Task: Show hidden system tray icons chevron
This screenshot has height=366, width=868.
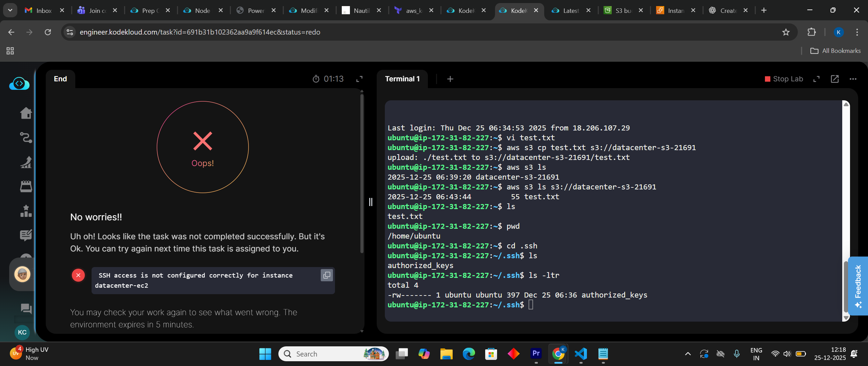Action: (x=688, y=354)
